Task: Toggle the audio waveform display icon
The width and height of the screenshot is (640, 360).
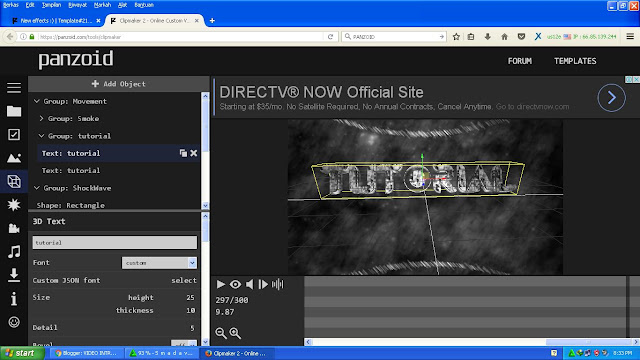Action: (278, 284)
